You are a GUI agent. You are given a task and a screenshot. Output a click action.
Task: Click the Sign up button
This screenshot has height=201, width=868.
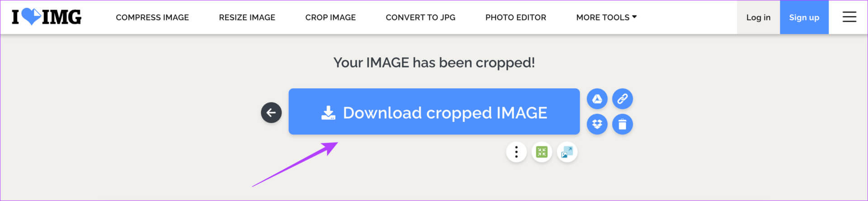click(x=804, y=17)
